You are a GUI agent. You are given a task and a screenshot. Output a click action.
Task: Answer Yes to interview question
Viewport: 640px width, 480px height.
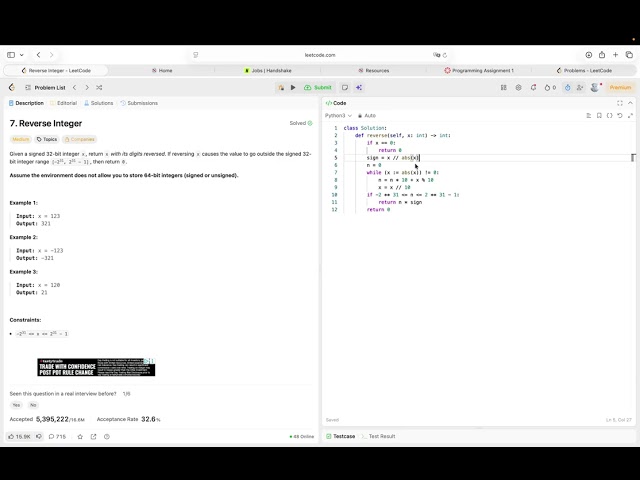[16, 405]
